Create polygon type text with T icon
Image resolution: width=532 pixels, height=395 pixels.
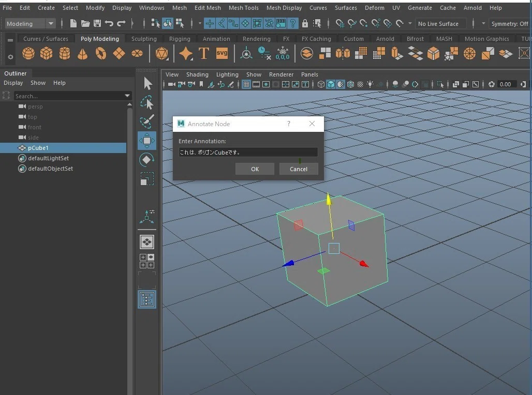click(x=203, y=53)
